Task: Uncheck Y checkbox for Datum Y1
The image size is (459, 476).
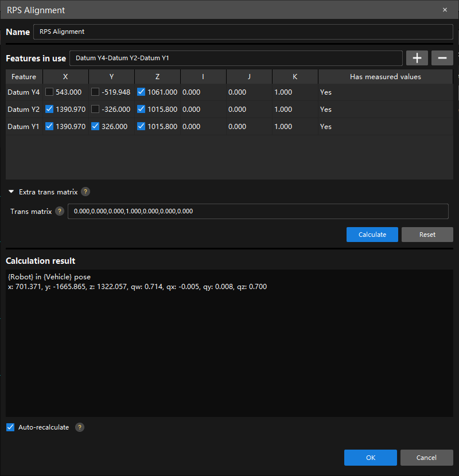Action: (x=95, y=126)
